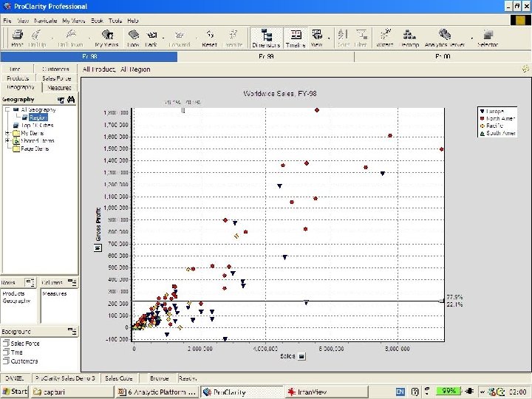This screenshot has height=399, width=532.
Task: Click the Drill Down toolbar icon
Action: (x=71, y=38)
